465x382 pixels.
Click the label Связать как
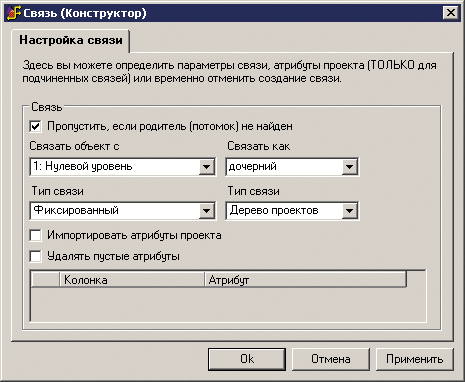[259, 146]
